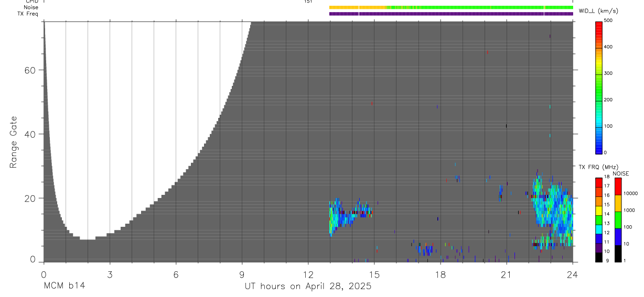
Task: Click the 300 value on width colorbar
Action: 608,73
